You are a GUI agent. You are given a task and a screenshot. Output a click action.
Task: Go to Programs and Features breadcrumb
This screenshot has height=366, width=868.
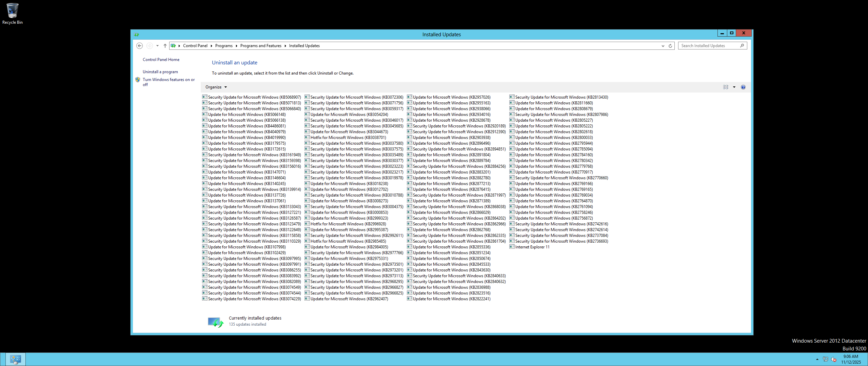(x=260, y=46)
